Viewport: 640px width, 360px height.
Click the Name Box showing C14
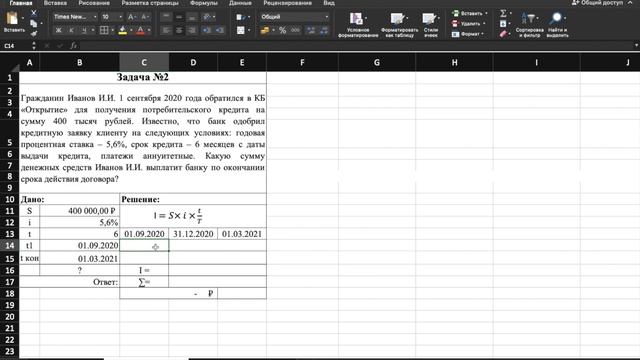(16, 46)
